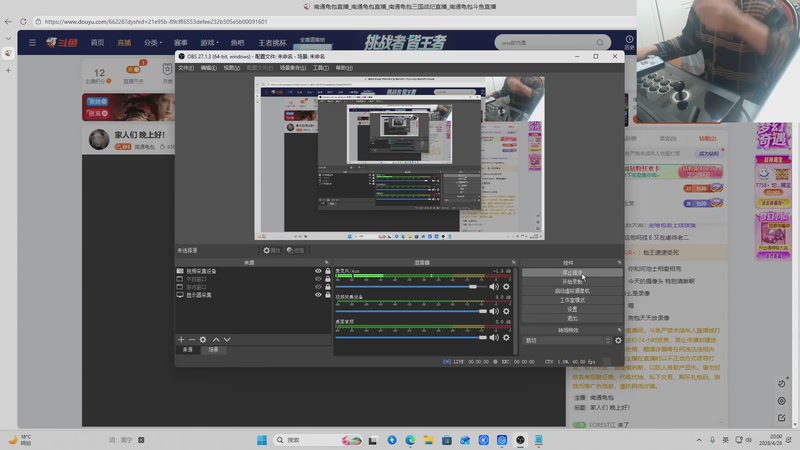Open OBS 视图(V) menu

pyautogui.click(x=232, y=68)
